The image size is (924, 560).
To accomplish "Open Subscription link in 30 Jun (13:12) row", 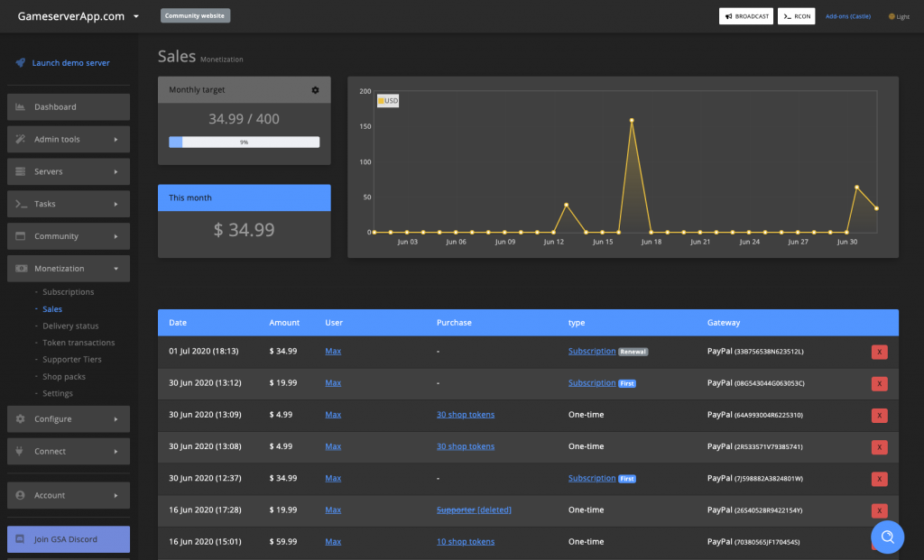I will 592,382.
